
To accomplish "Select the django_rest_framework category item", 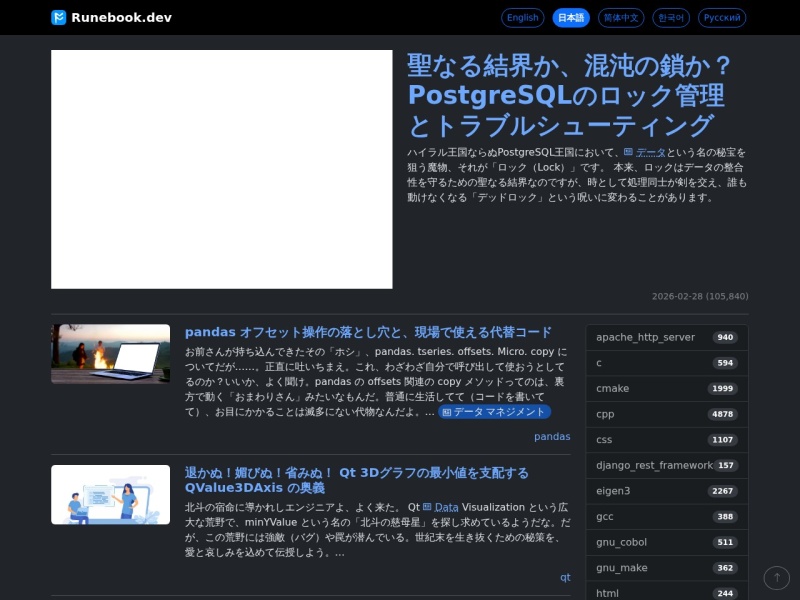I will click(667, 465).
